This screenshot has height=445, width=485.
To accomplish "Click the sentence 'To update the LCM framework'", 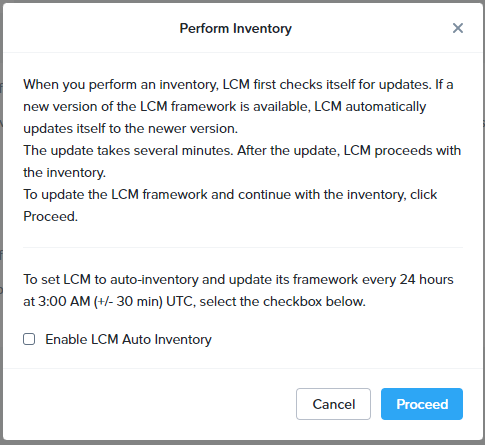I will point(230,205).
